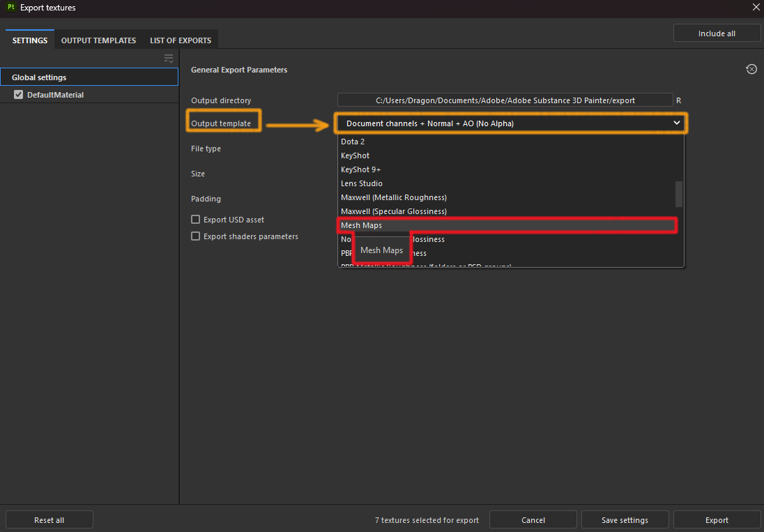Image resolution: width=764 pixels, height=532 pixels.
Task: Select KeyShot 9+ in the template list
Action: pyautogui.click(x=361, y=169)
